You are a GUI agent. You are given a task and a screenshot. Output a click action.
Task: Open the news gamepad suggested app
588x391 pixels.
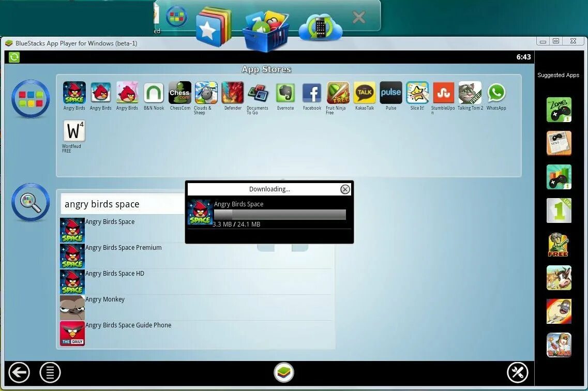tap(559, 143)
